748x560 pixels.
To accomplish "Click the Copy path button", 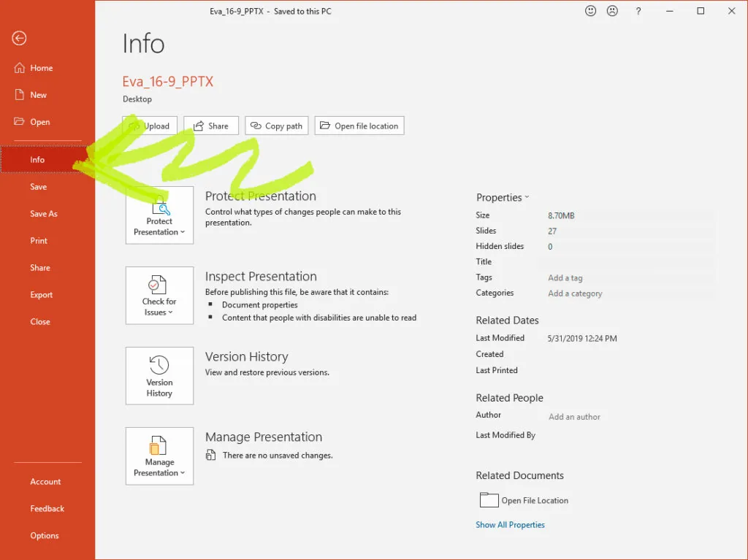I will (277, 126).
